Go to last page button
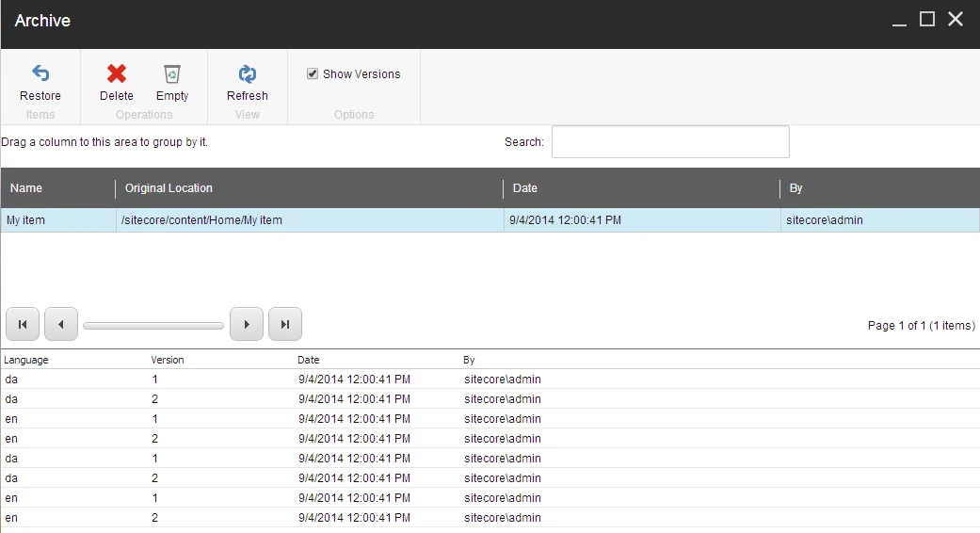The height and width of the screenshot is (533, 980). coord(285,324)
